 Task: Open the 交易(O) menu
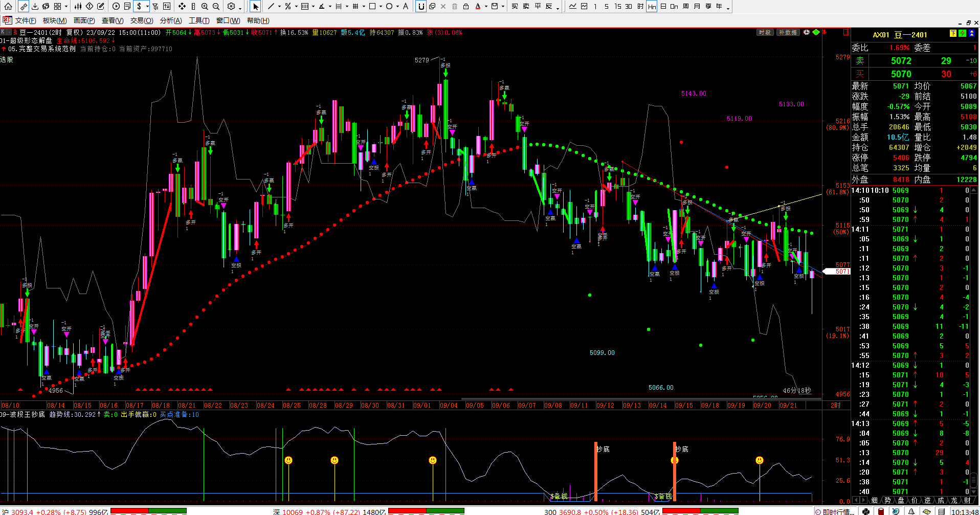[x=142, y=20]
